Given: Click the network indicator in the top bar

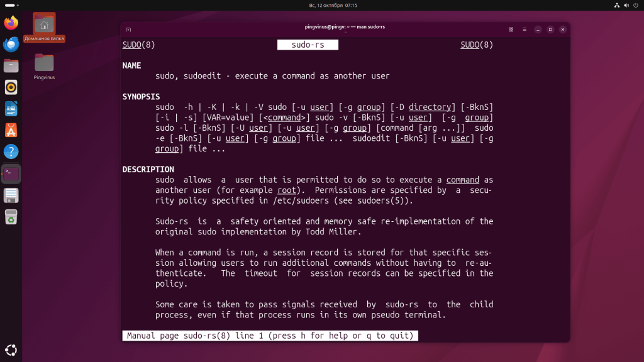Looking at the screenshot, I should [616, 5].
